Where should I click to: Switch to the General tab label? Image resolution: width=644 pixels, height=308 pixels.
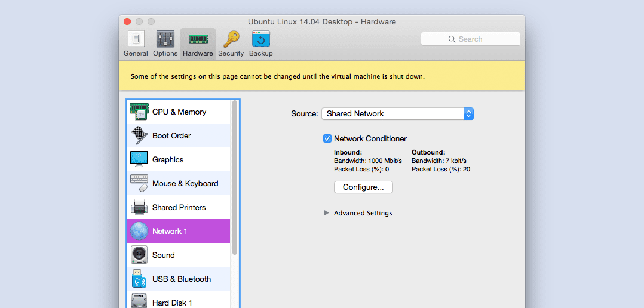(136, 53)
